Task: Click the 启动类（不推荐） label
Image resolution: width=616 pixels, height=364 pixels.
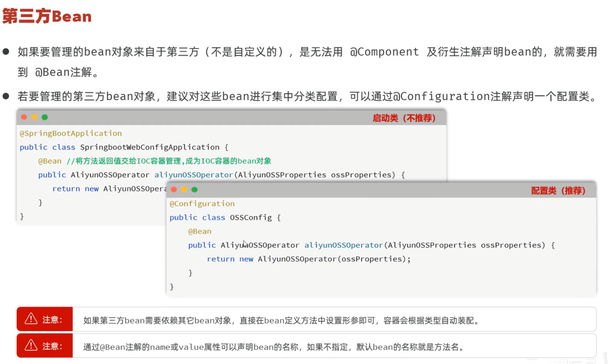Action: click(x=404, y=118)
